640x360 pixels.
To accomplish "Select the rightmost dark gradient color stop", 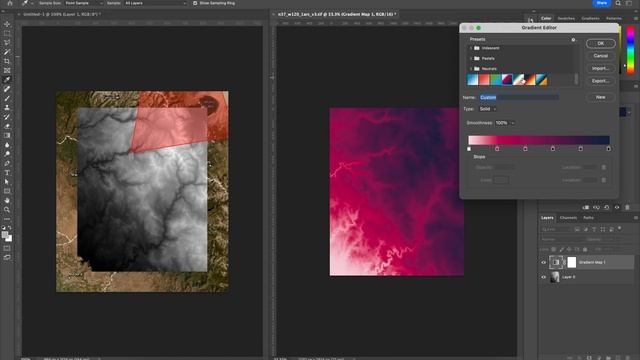I will [x=609, y=149].
